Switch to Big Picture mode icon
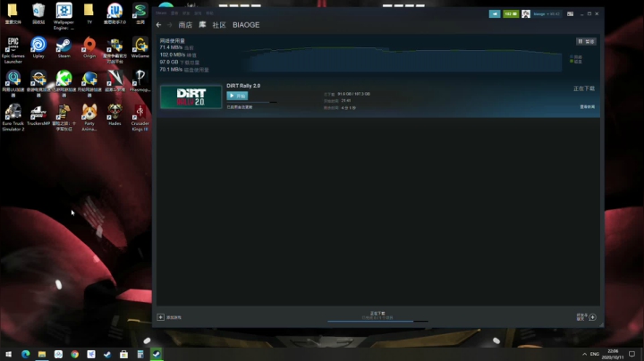 click(570, 14)
